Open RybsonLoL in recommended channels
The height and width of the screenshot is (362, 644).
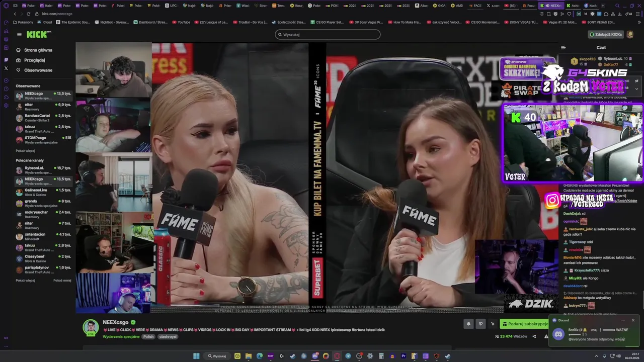point(43,170)
